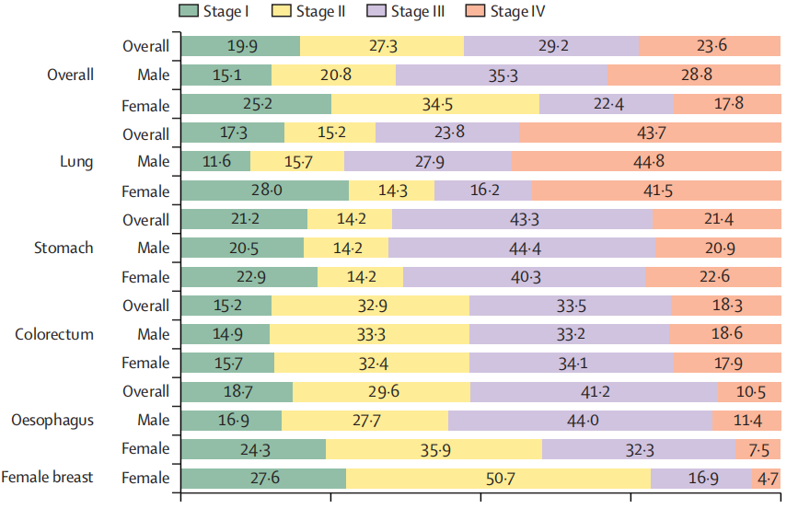
Task: Click the 44·0 Stage III bar segment
Action: pyautogui.click(x=580, y=421)
